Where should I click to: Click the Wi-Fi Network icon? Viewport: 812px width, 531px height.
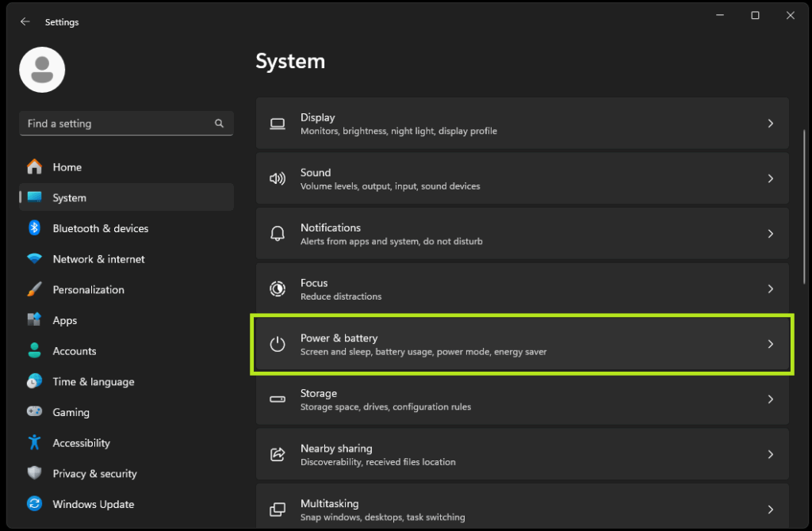point(35,258)
